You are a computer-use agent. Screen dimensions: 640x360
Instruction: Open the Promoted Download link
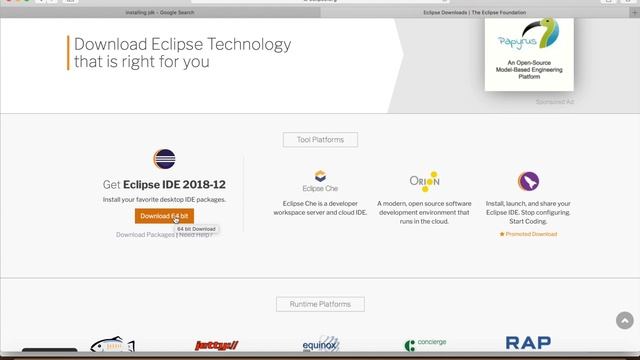(x=528, y=234)
